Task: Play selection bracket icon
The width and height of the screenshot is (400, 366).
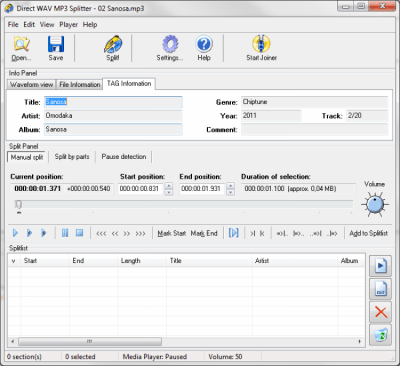Action: [x=234, y=233]
